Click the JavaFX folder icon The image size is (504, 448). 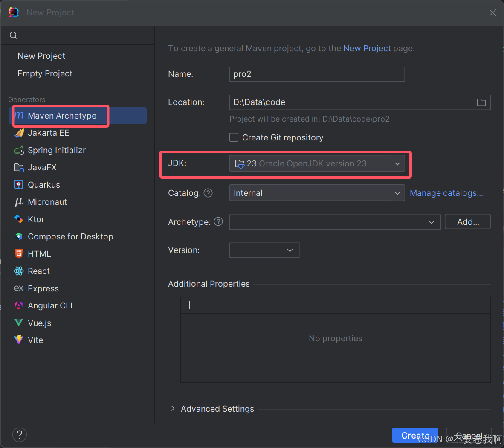(x=19, y=168)
